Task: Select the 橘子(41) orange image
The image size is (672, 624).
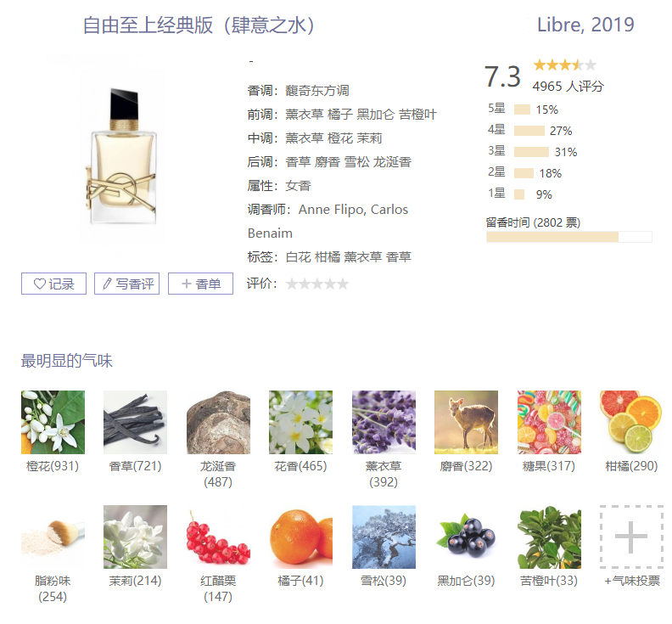Action: 301,537
